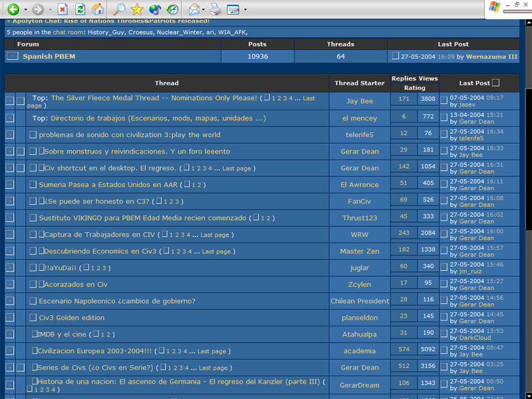
Task: Open thread Civilizacion Europea 2003-2004!!!
Action: click(94, 351)
